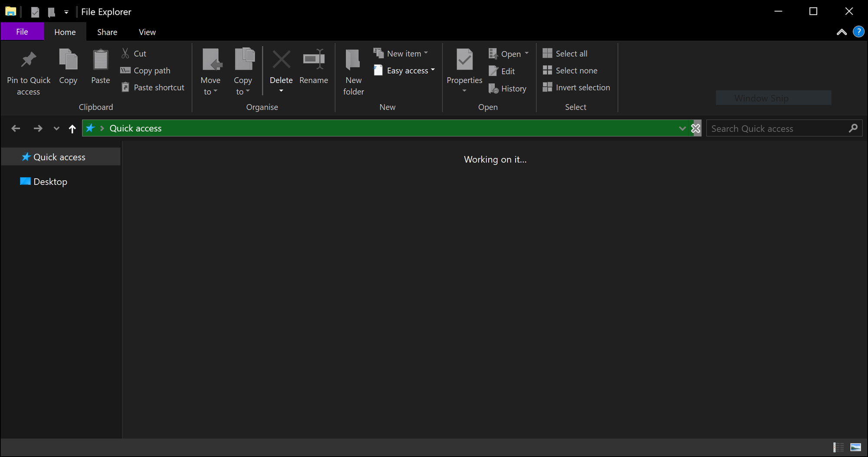Expand the Delete dropdown arrow
This screenshot has height=457, width=868.
[281, 91]
